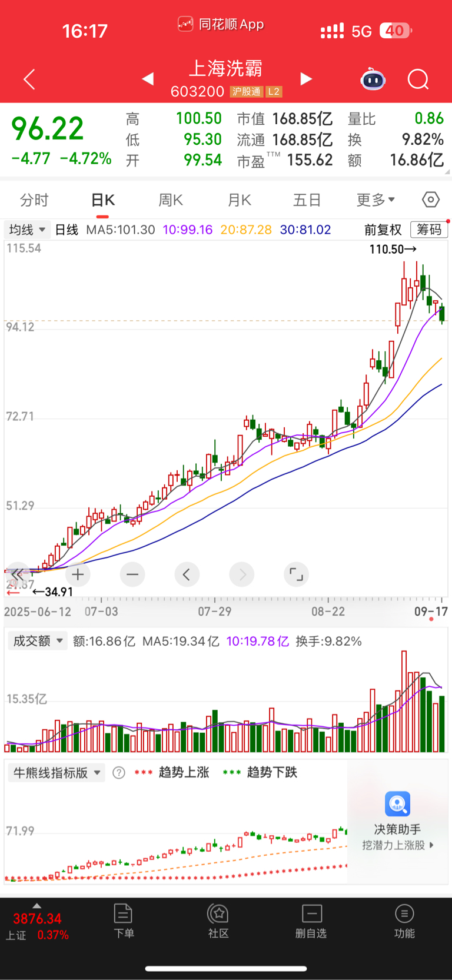Select the 日K tab
The height and width of the screenshot is (980, 452).
click(103, 200)
